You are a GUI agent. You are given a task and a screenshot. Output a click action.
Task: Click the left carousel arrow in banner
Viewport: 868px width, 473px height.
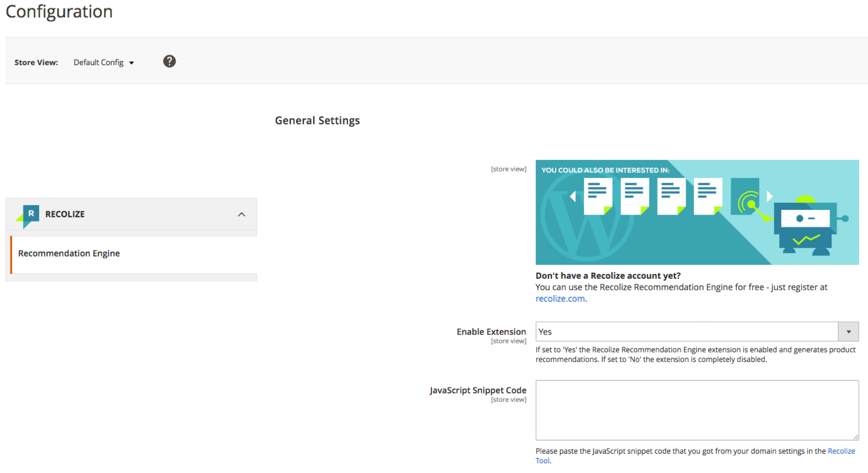click(x=573, y=196)
